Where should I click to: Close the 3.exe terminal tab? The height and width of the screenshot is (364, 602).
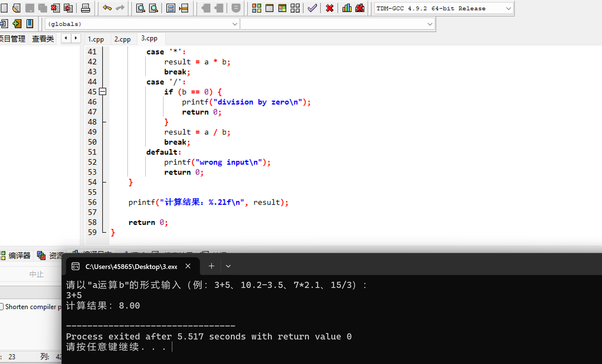(x=188, y=266)
